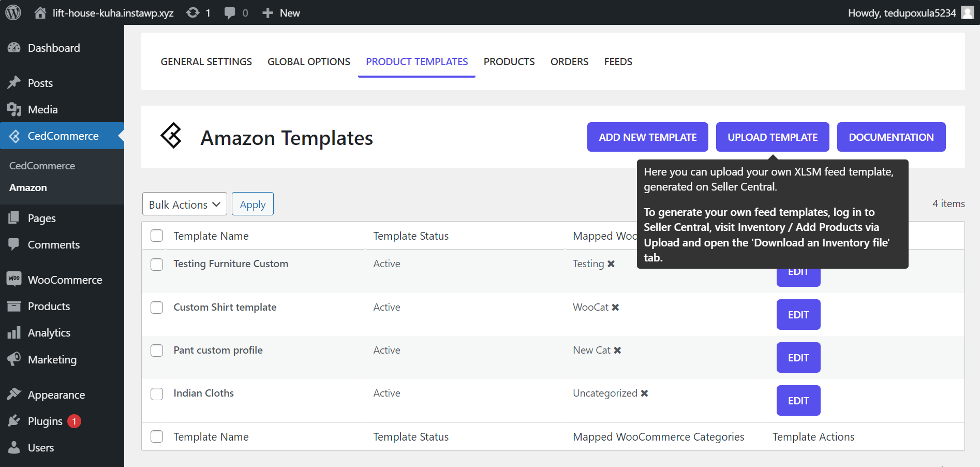The image size is (980, 467).
Task: Open the Amazon submenu link
Action: point(28,187)
